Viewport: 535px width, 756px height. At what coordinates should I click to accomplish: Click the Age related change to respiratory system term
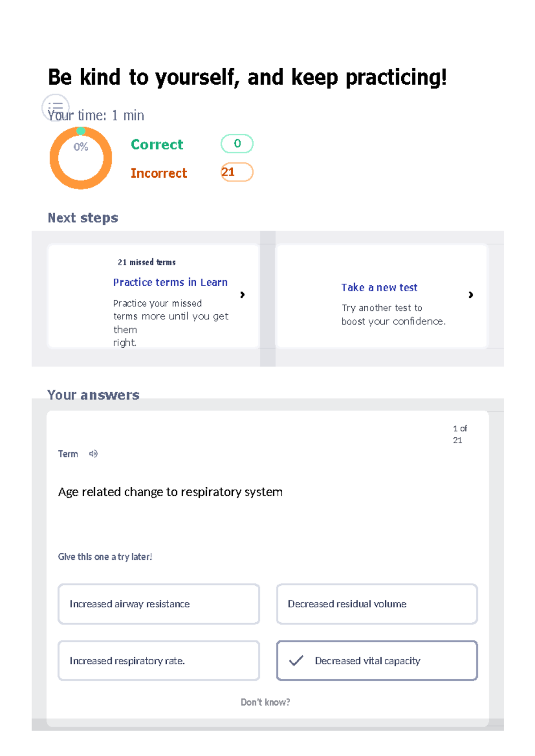(x=170, y=492)
